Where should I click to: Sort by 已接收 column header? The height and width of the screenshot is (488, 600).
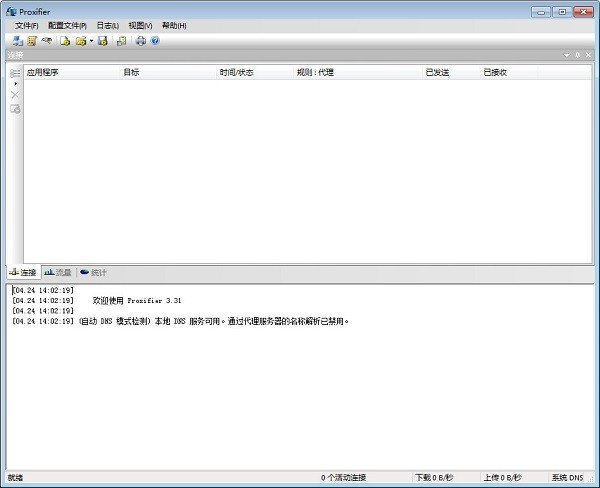click(x=509, y=72)
